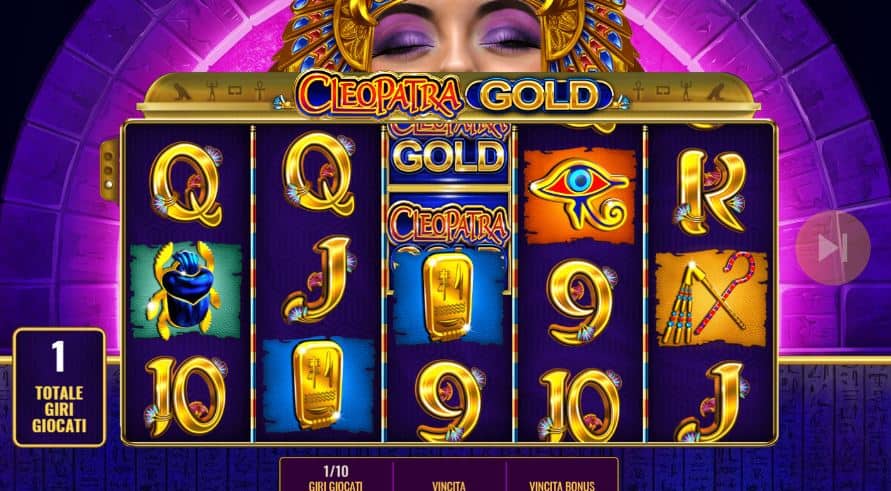Select the golden 9 at reel three bottom
Viewport: 891px width, 491px height.
point(450,401)
